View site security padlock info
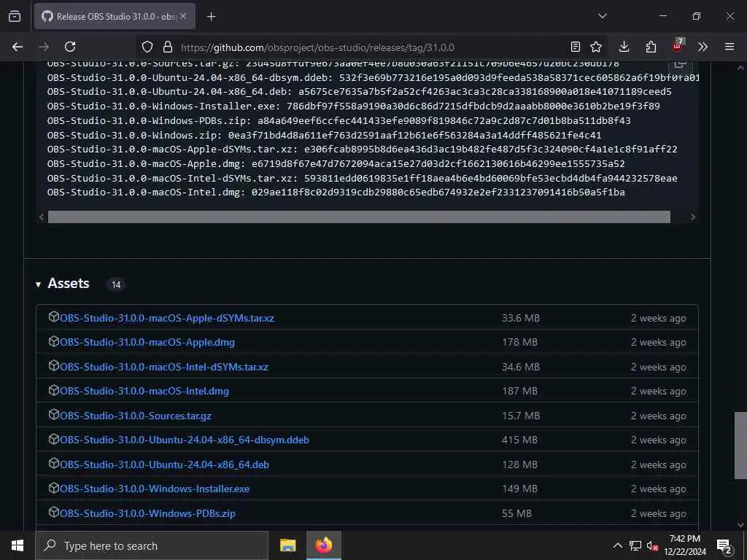 click(x=167, y=47)
